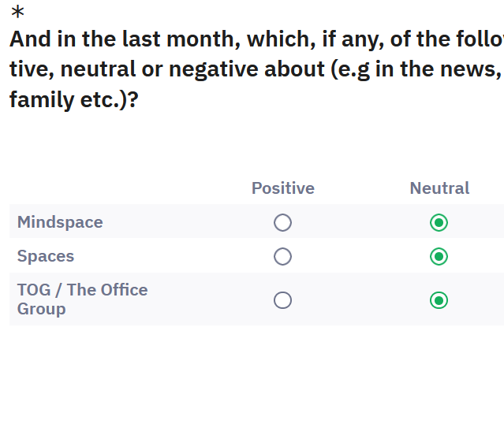Click the Mindspace row label
The width and height of the screenshot is (504, 446).
click(x=60, y=222)
